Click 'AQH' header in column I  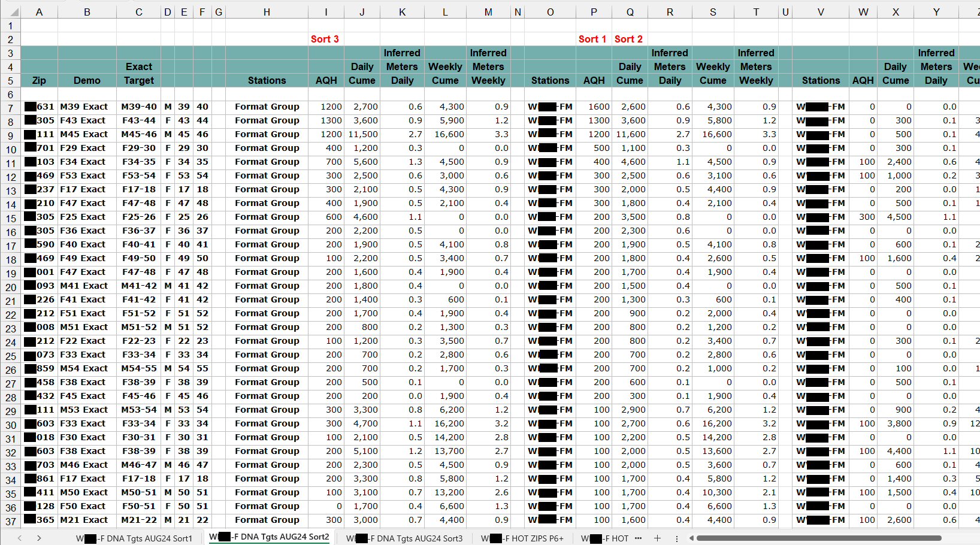[326, 80]
